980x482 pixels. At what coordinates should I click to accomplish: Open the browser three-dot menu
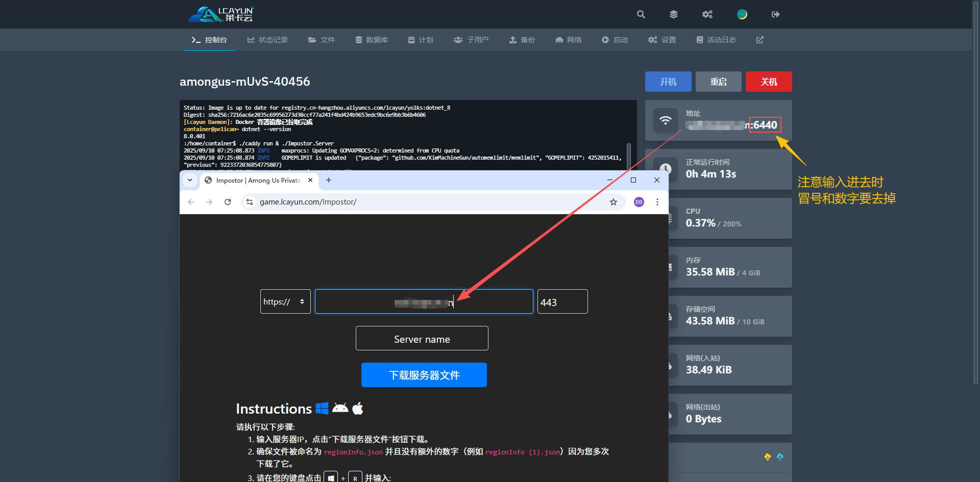657,202
